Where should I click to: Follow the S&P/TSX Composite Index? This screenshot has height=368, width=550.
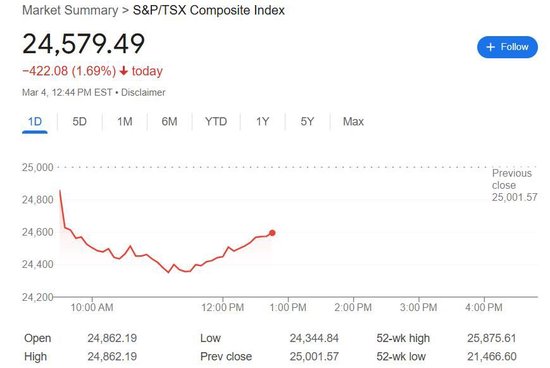point(507,47)
